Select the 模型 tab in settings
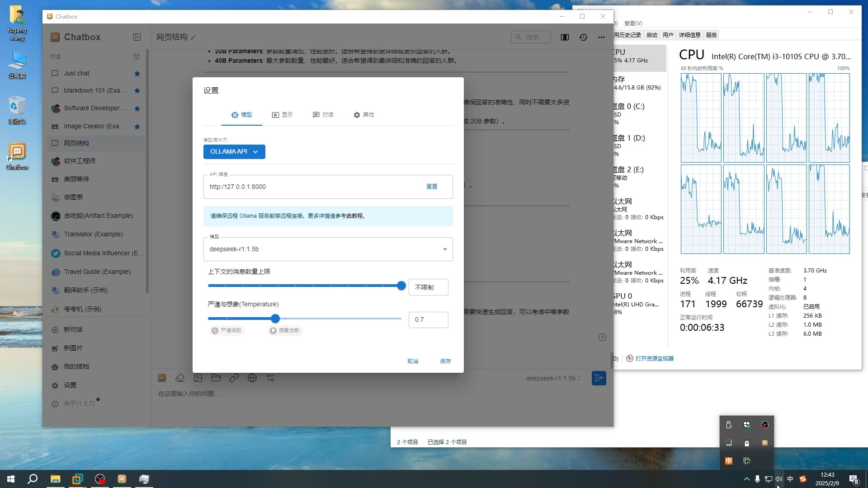Image resolution: width=868 pixels, height=488 pixels. click(242, 114)
